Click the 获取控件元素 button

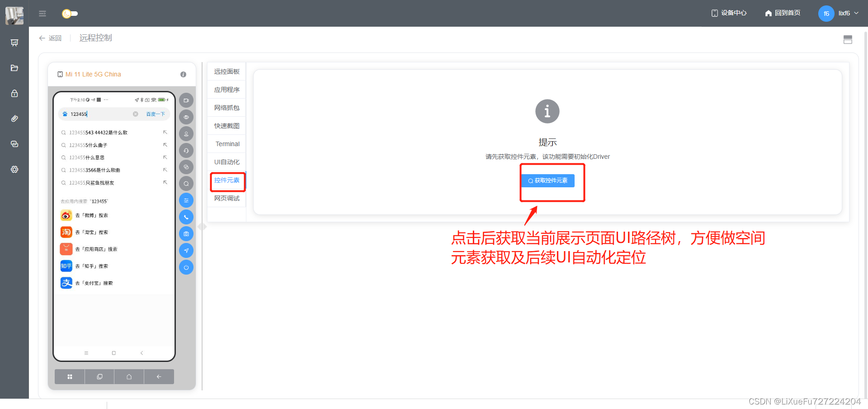(x=548, y=181)
